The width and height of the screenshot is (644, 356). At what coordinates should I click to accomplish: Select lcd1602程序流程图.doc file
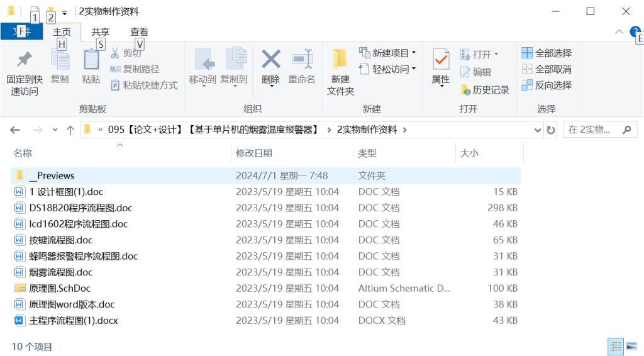266,224
